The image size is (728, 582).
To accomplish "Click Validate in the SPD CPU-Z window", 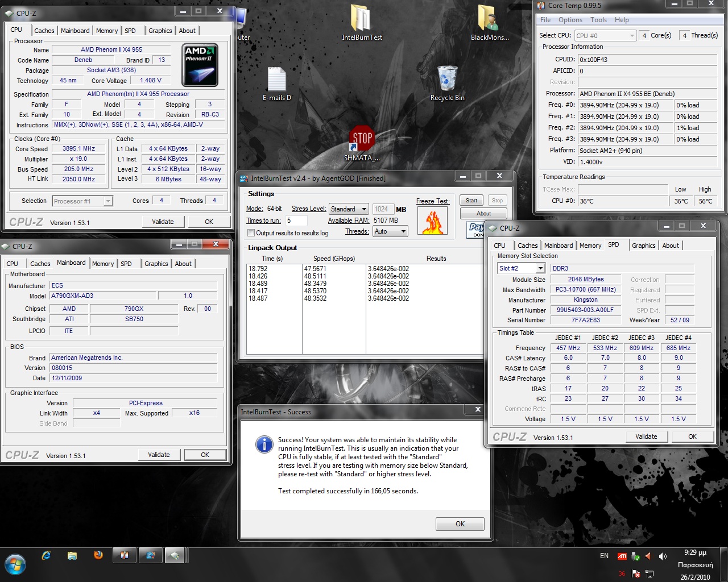I will click(646, 436).
